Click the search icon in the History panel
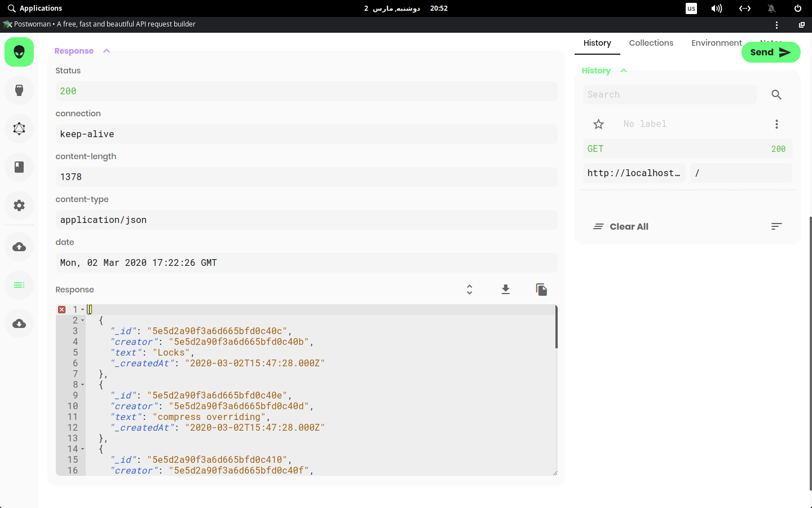The height and width of the screenshot is (508, 812). pyautogui.click(x=776, y=94)
